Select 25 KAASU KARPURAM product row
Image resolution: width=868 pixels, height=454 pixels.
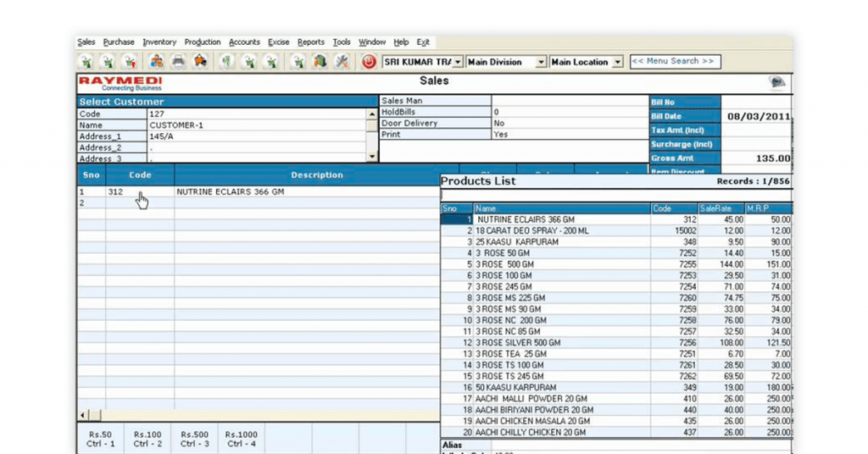[616, 241]
